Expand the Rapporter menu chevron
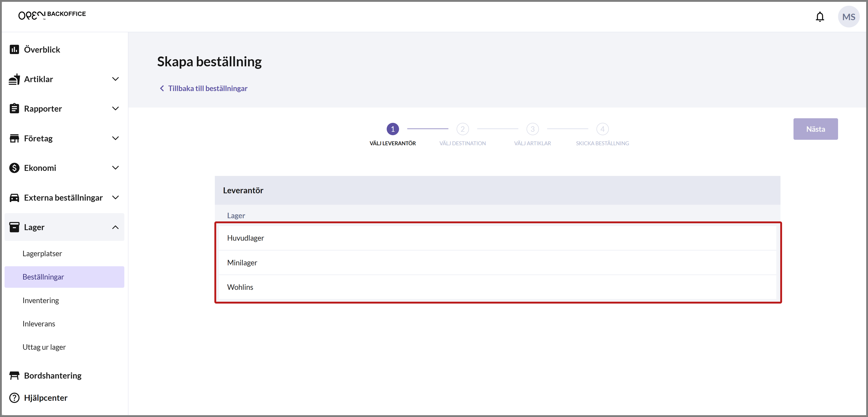Viewport: 868px width, 417px height. [x=115, y=109]
